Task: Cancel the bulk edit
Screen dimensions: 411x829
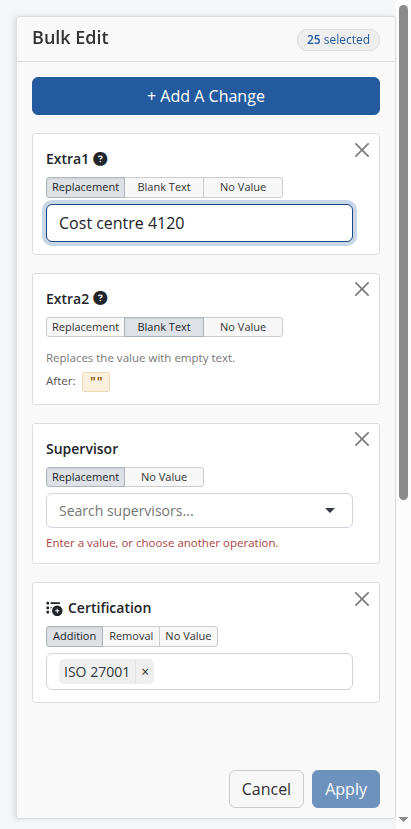Action: click(x=267, y=789)
